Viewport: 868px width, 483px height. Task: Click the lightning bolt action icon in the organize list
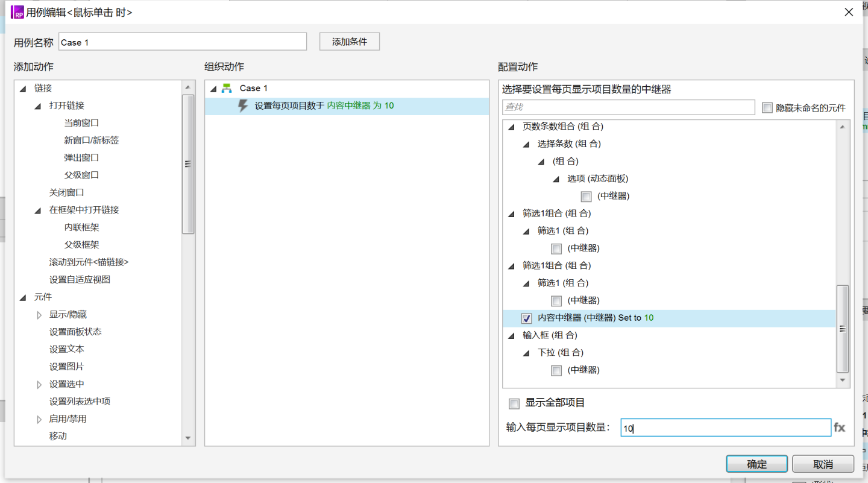(243, 106)
